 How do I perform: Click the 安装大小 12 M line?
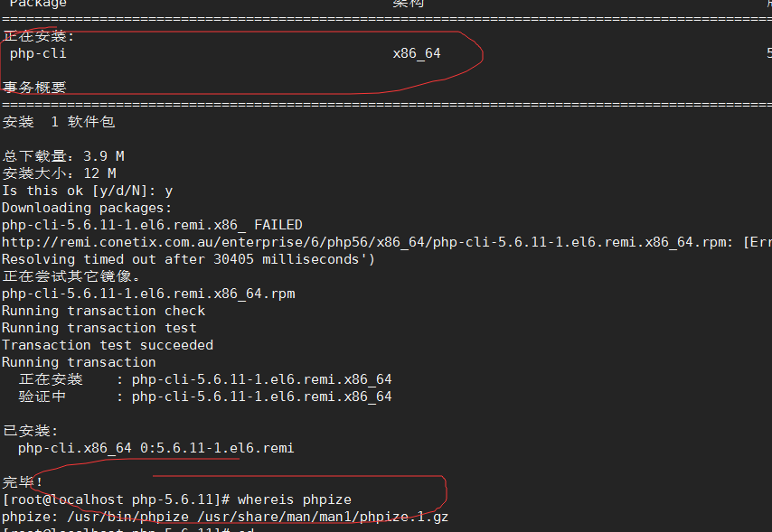60,173
